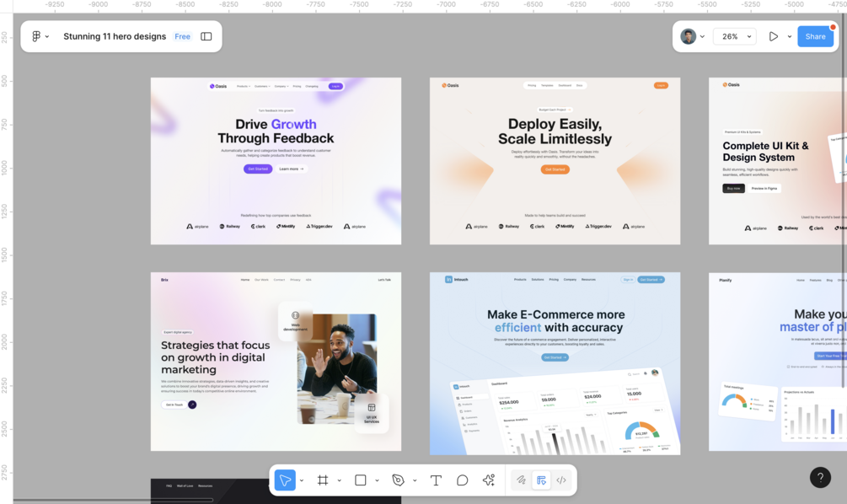Expand main menu chevron beside Figma logo
847x504 pixels.
47,37
